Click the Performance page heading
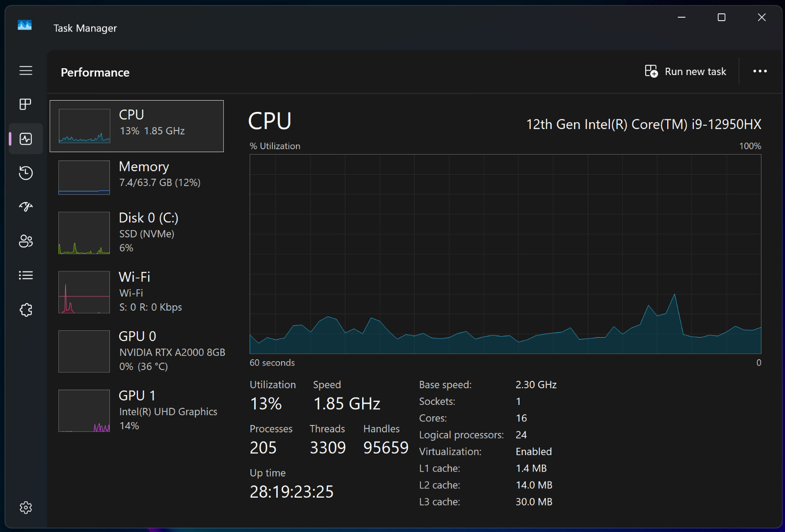 click(x=95, y=73)
